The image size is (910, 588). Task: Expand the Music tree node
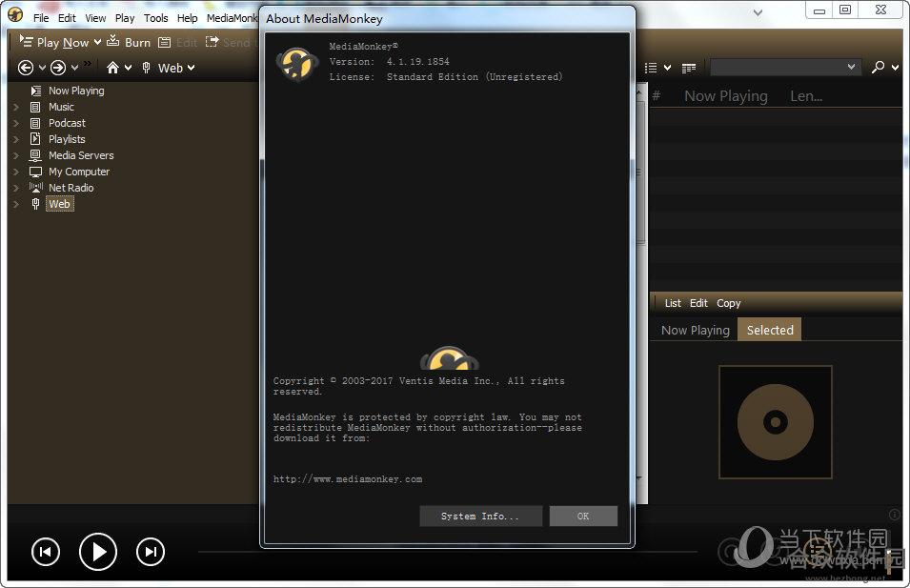16,107
